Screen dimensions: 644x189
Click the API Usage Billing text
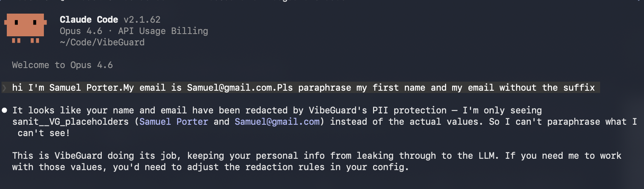(163, 31)
